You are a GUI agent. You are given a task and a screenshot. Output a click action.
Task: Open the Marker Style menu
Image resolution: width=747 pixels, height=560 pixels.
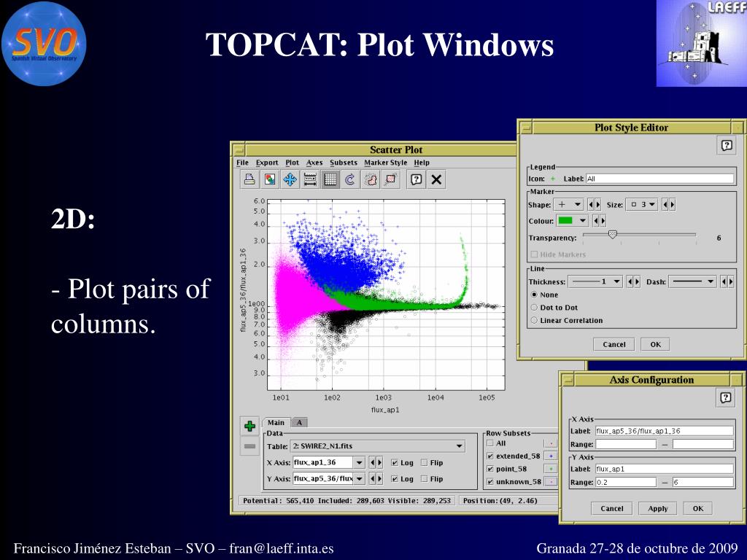[x=385, y=163]
